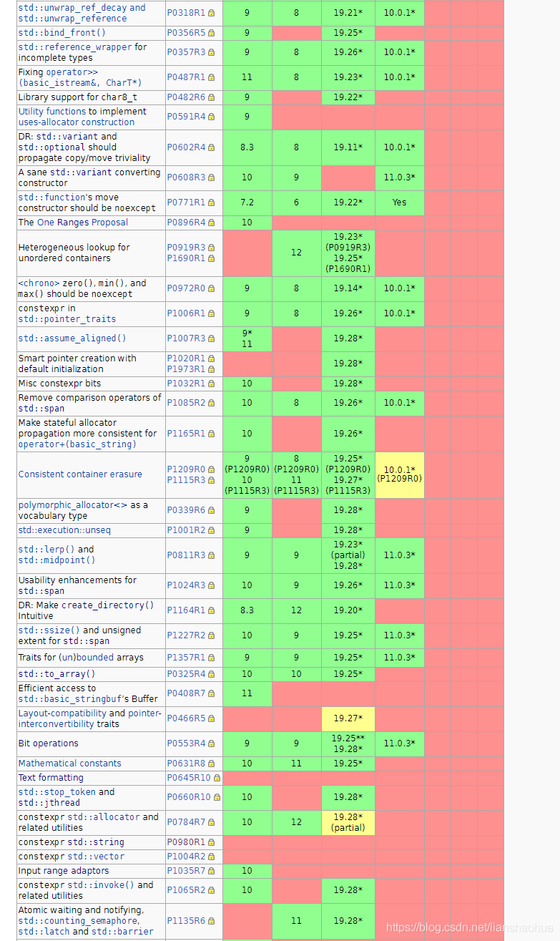Click the lock icon next to P1007R3
Screen dimensions: 560x941
pyautogui.click(x=211, y=338)
